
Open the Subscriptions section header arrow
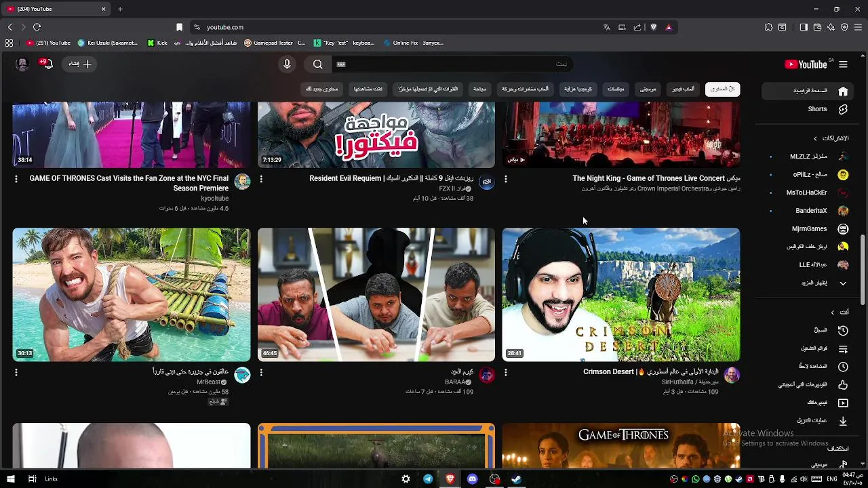815,138
